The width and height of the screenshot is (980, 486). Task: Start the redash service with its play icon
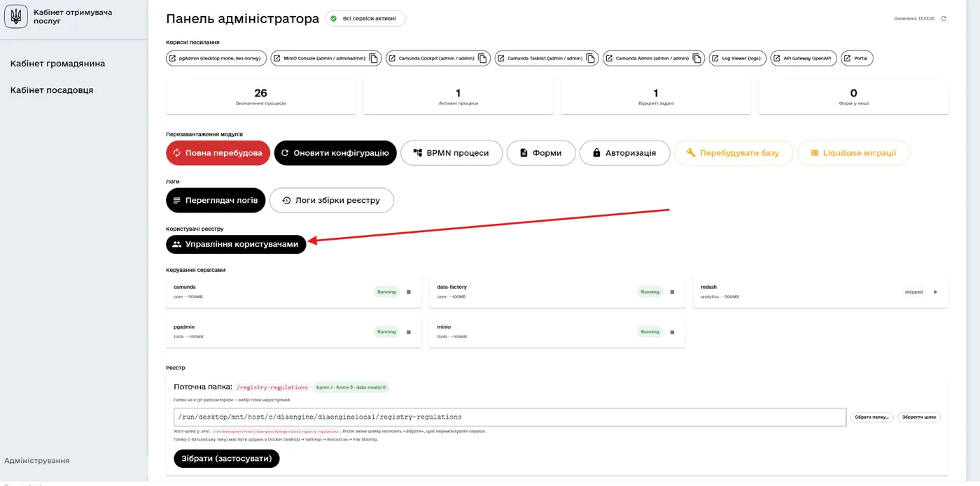pyautogui.click(x=935, y=292)
